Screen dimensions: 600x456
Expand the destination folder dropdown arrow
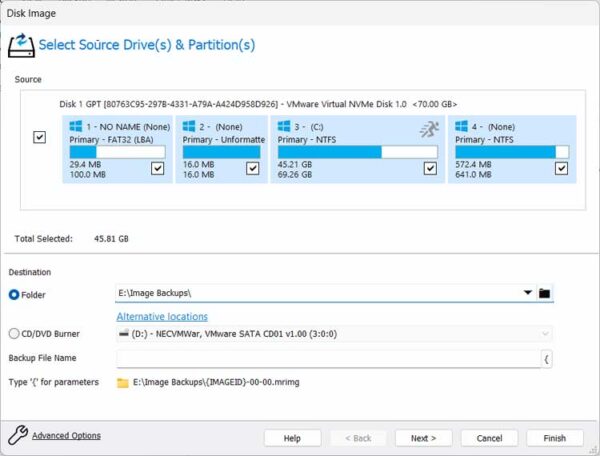pos(527,293)
